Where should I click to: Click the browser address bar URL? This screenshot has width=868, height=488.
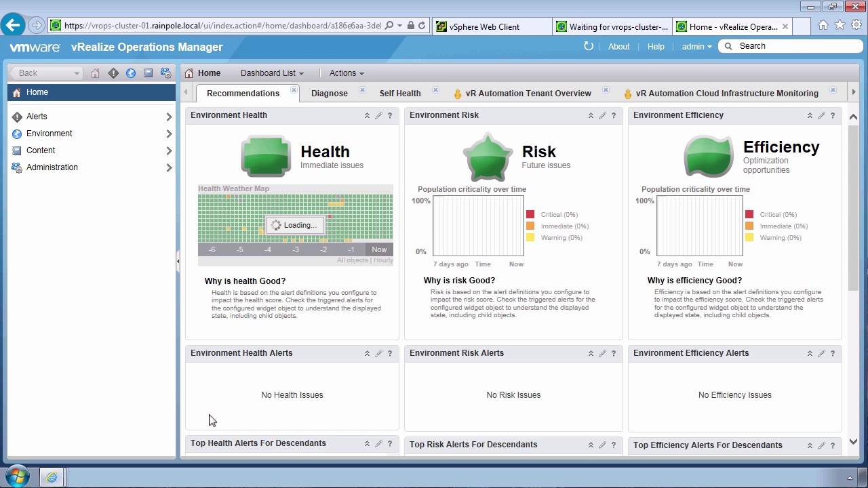tap(222, 26)
